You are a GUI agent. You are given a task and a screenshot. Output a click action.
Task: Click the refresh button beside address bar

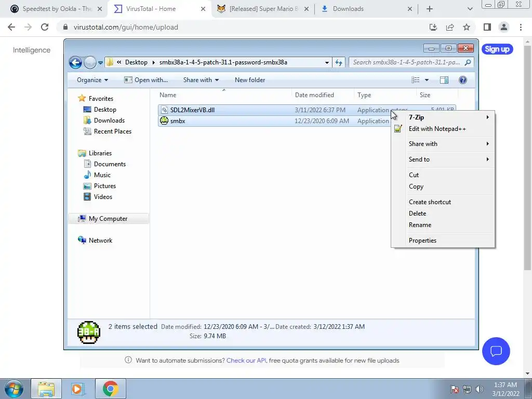click(x=339, y=62)
